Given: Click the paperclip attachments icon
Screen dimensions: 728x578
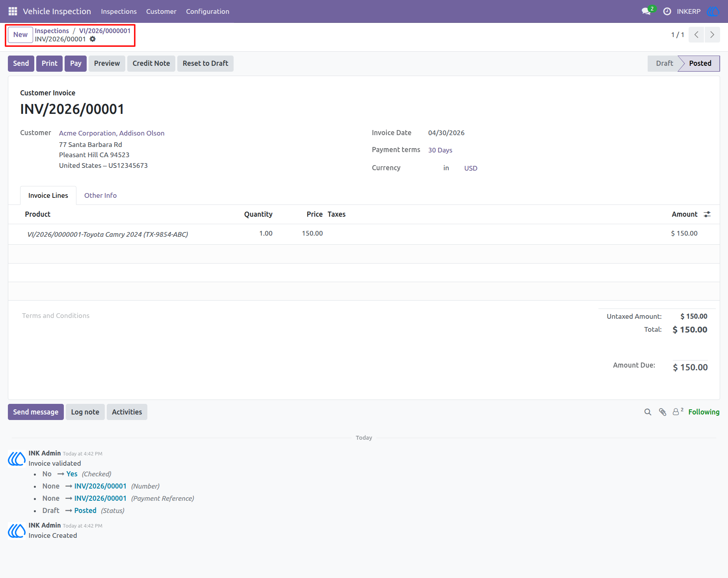Looking at the screenshot, I should (663, 412).
